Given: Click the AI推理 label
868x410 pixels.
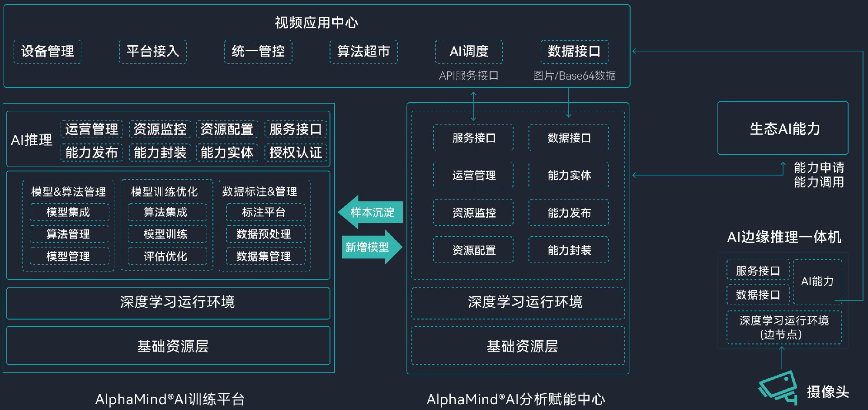Looking at the screenshot, I should (32, 140).
